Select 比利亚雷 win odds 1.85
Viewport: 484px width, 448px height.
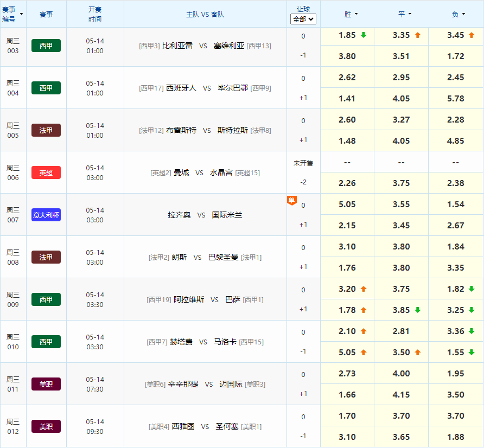click(x=347, y=35)
